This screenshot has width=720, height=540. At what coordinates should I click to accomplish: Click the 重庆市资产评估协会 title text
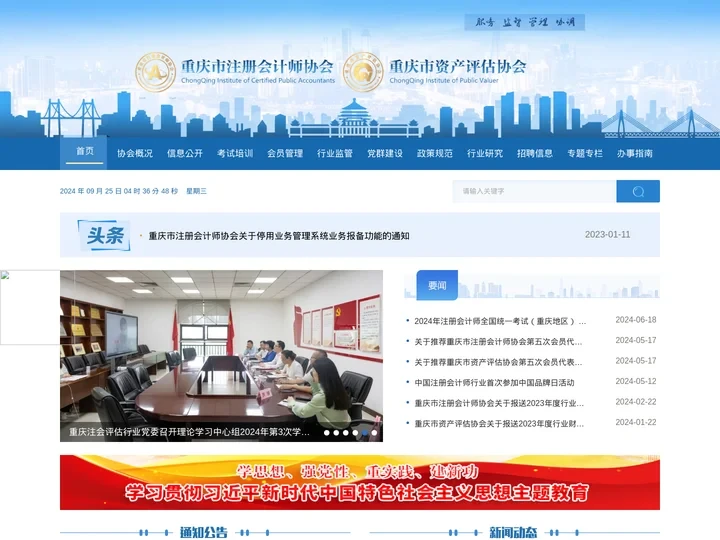(x=458, y=67)
